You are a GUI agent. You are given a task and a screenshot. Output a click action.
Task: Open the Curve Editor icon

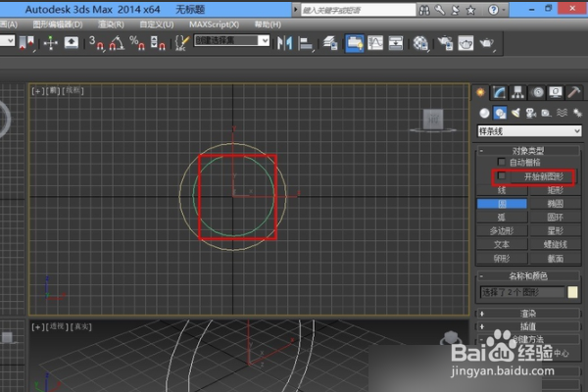coord(375,43)
